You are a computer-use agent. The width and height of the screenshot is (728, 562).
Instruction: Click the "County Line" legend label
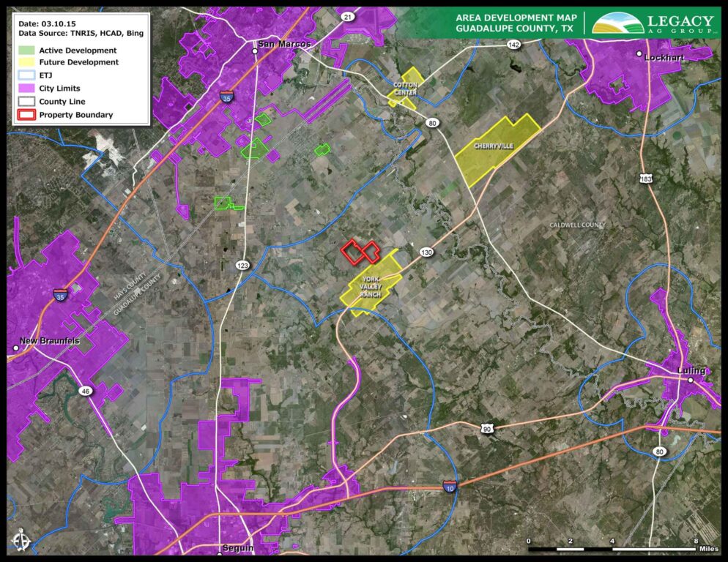[x=62, y=101]
